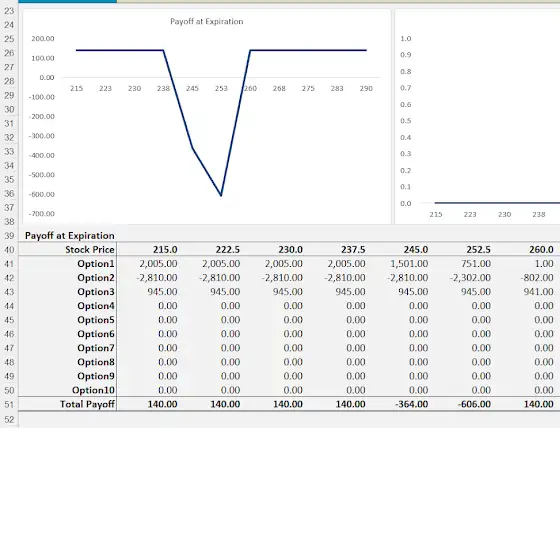Click the 'Payoff at Expiration' section heading cell

(x=70, y=236)
